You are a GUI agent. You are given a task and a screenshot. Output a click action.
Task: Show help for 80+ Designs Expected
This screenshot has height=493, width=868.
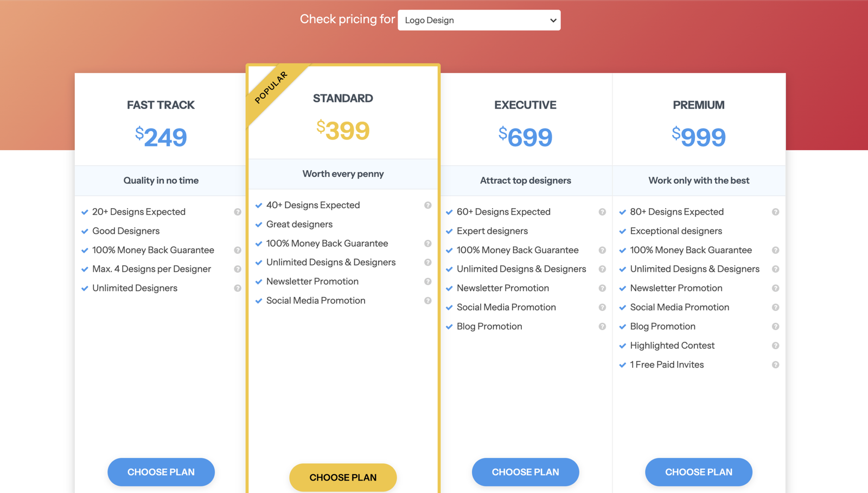776,212
